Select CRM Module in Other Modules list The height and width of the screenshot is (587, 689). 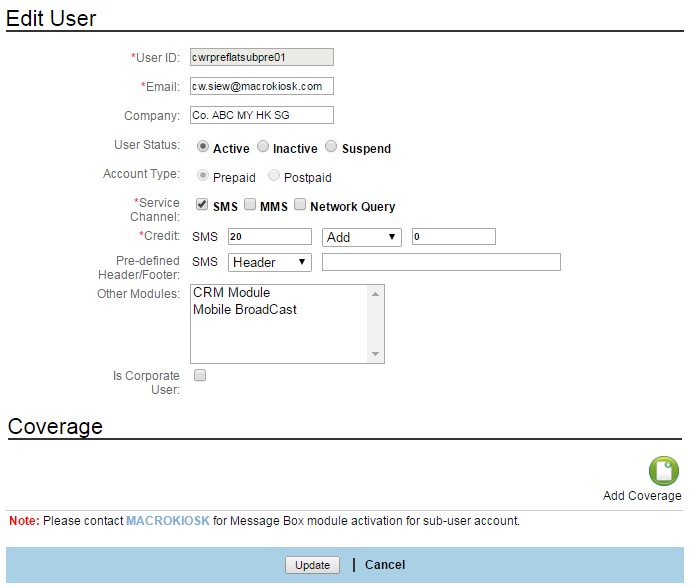(x=232, y=293)
